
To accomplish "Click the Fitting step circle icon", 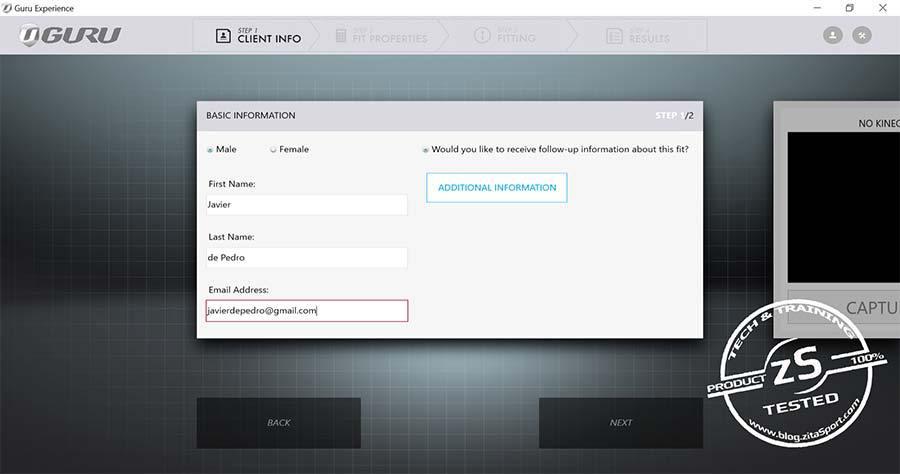I will click(x=481, y=36).
